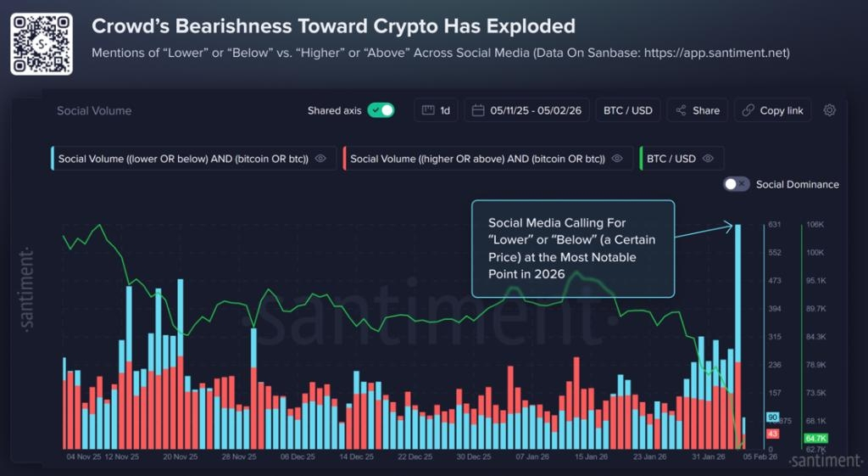The width and height of the screenshot is (868, 476).
Task: Click the Copy link button
Action: click(x=772, y=110)
